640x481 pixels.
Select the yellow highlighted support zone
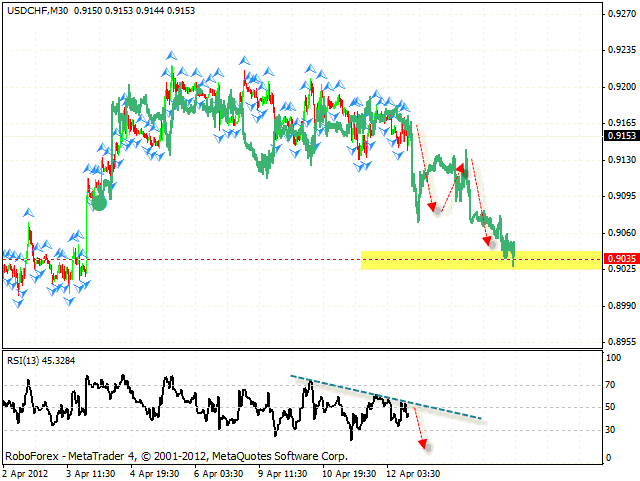click(x=480, y=259)
